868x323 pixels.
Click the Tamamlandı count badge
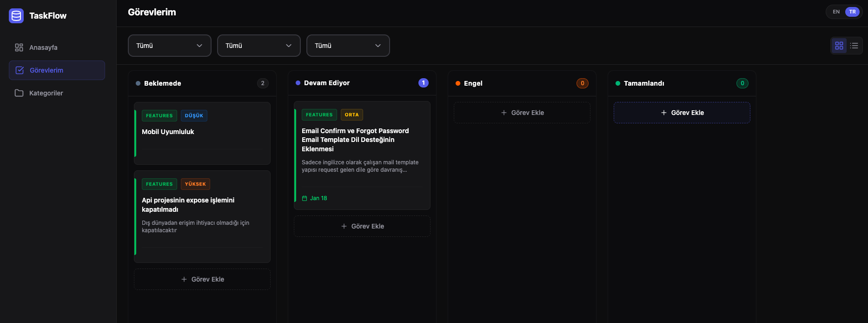[x=742, y=83]
